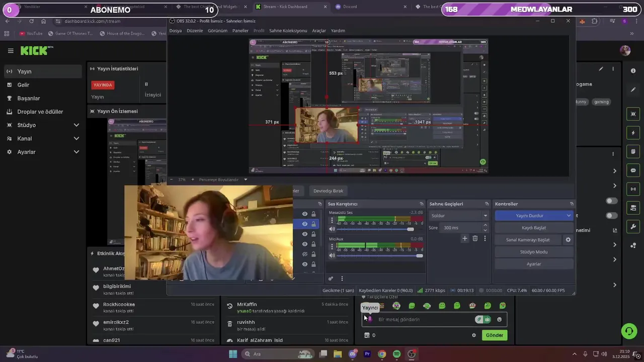This screenshot has width=644, height=362.
Task: Open Pencereye Boyutlandır scaling dropdown
Action: coord(246,179)
